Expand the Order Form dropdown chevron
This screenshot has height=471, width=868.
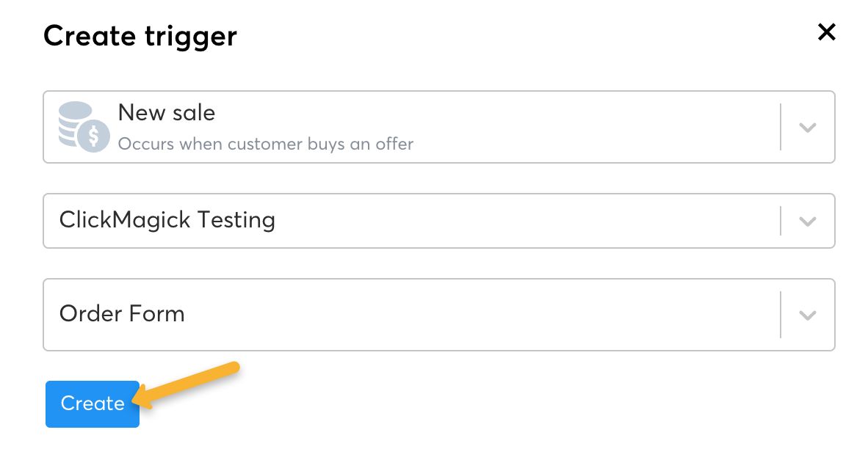(x=808, y=315)
